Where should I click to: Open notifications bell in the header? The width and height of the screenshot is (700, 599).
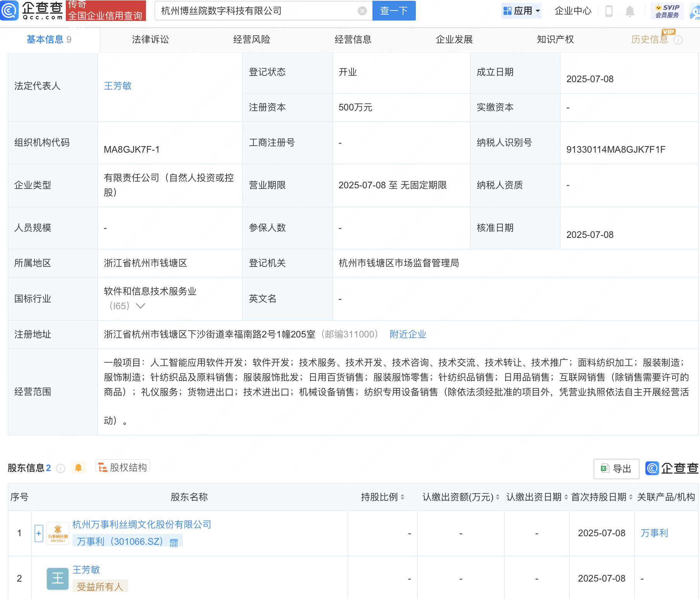tap(630, 11)
